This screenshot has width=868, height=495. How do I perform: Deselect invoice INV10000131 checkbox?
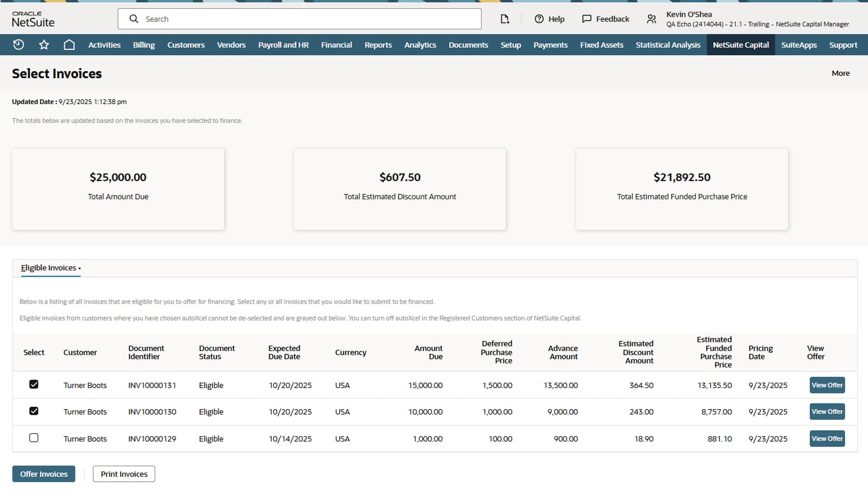click(34, 384)
